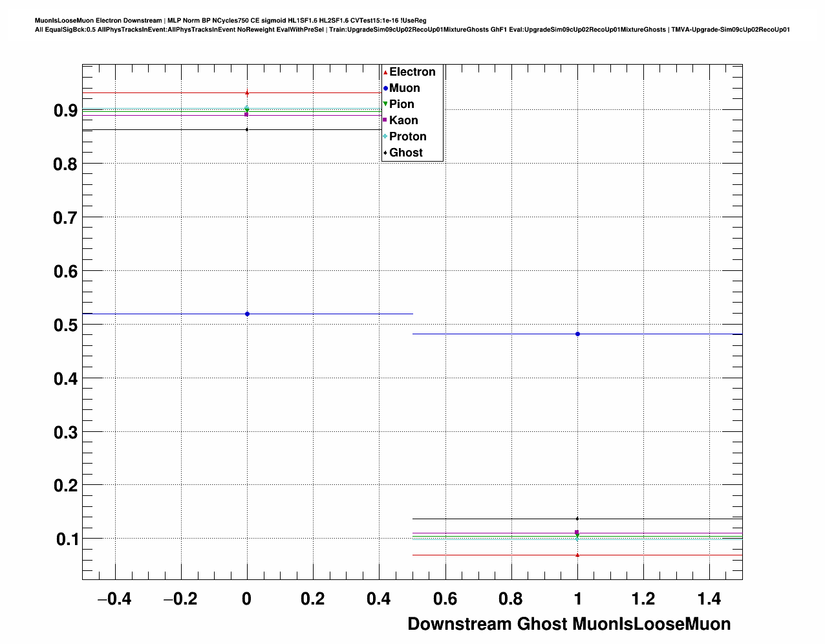
Task: Select the blue Muon data point at x=0
Action: tap(247, 314)
